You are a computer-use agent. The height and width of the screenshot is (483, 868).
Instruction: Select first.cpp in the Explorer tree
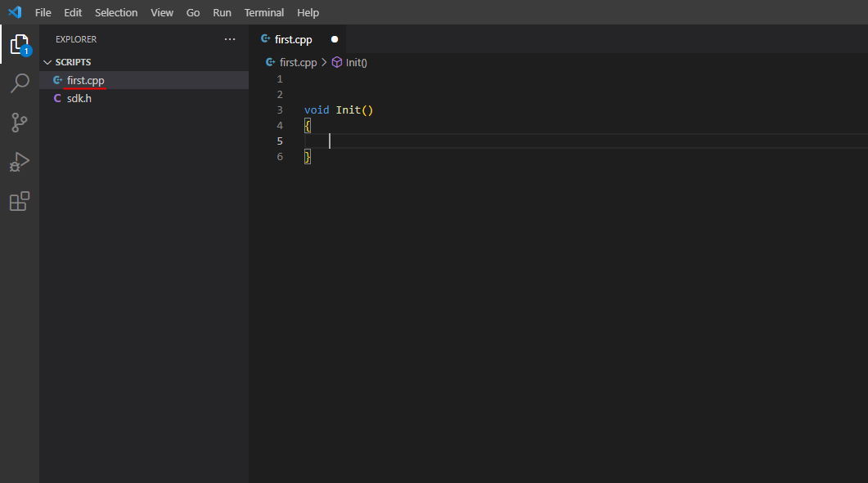[x=144, y=80]
